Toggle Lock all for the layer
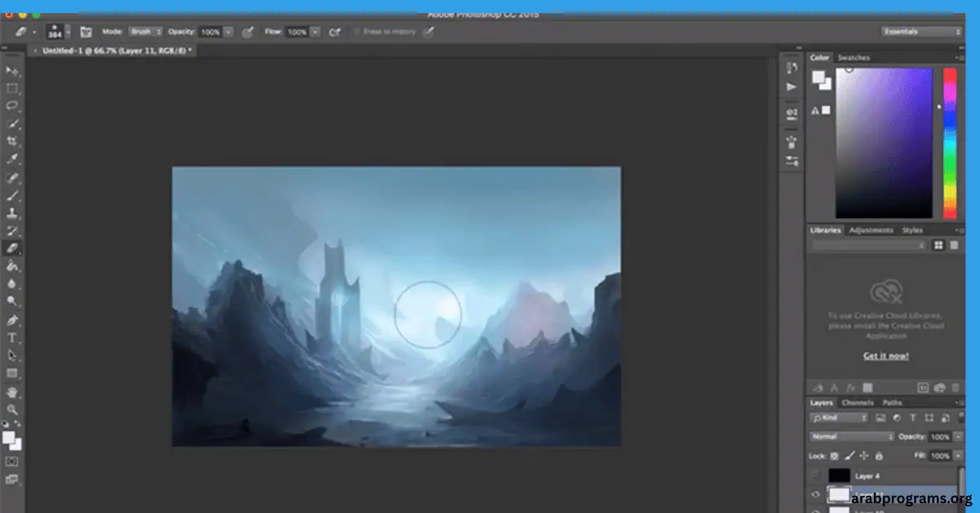 pyautogui.click(x=879, y=456)
